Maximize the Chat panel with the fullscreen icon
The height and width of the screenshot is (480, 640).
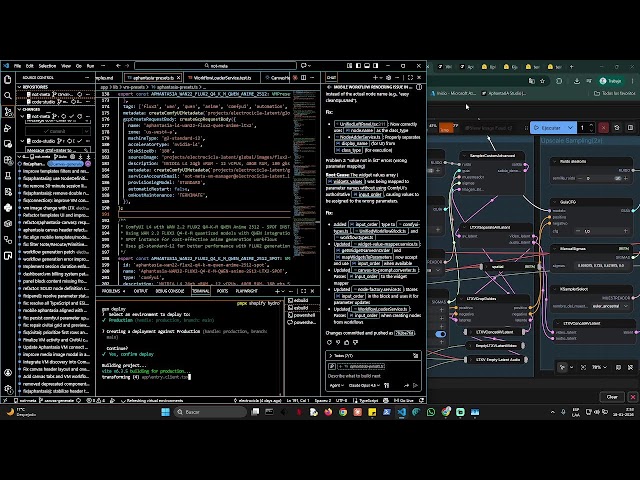point(410,78)
